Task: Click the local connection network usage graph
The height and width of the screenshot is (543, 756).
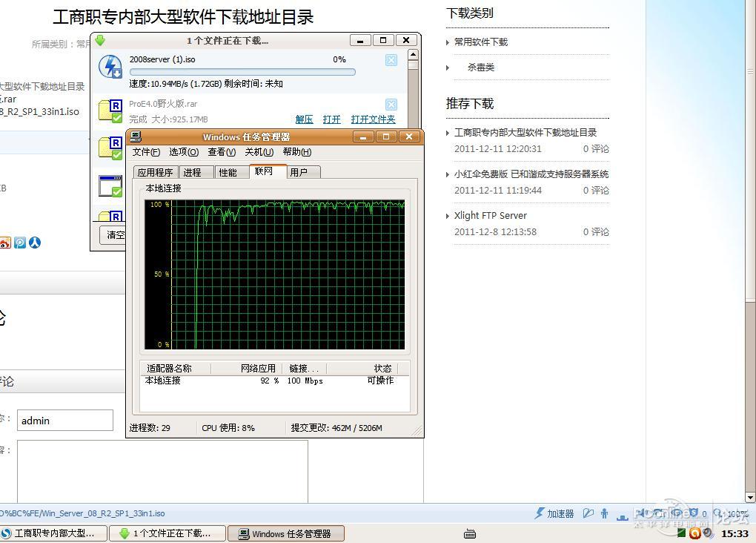Action: [x=274, y=274]
